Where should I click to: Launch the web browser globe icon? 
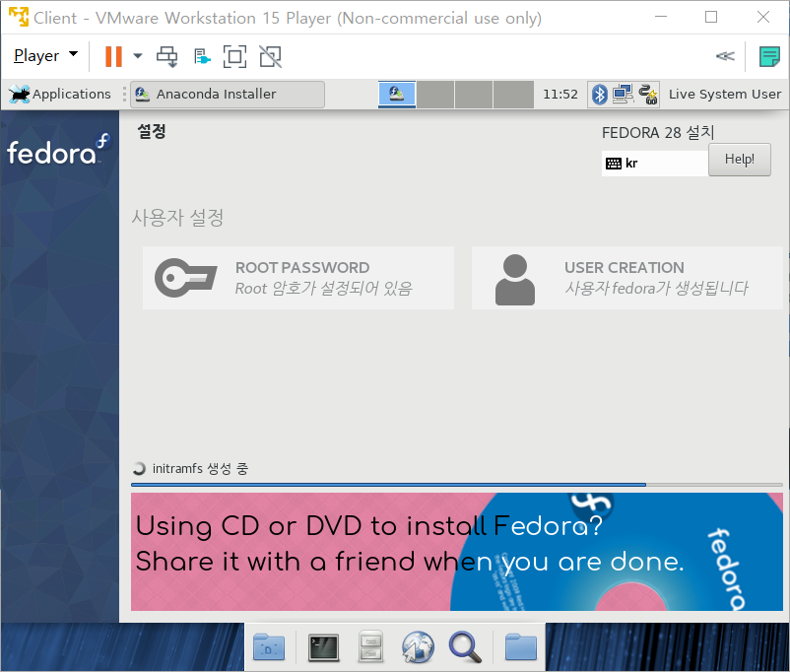[x=418, y=646]
